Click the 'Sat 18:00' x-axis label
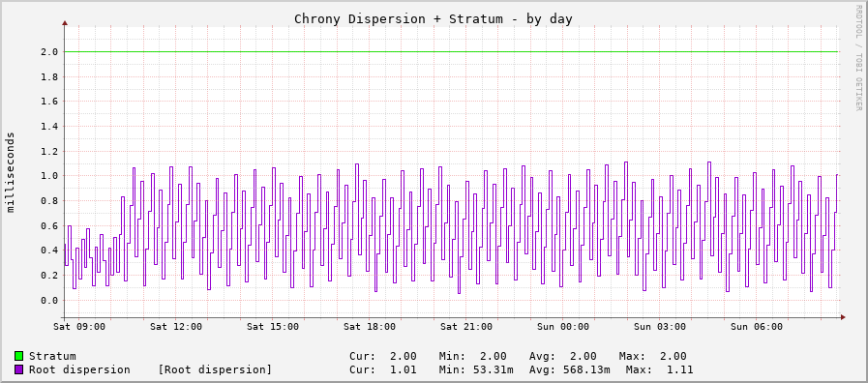Image resolution: width=868 pixels, height=383 pixels. (370, 327)
